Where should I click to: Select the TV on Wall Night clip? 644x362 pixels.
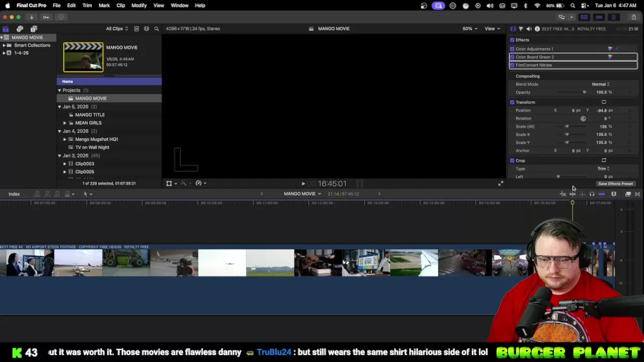(109, 147)
